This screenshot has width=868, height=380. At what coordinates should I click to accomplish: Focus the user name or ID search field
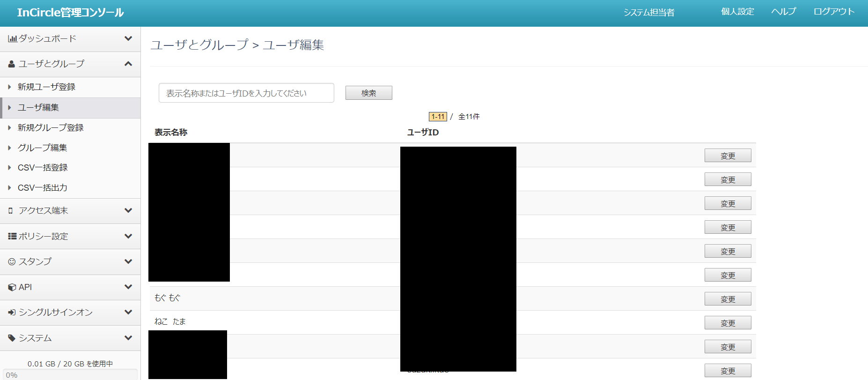pyautogui.click(x=246, y=93)
